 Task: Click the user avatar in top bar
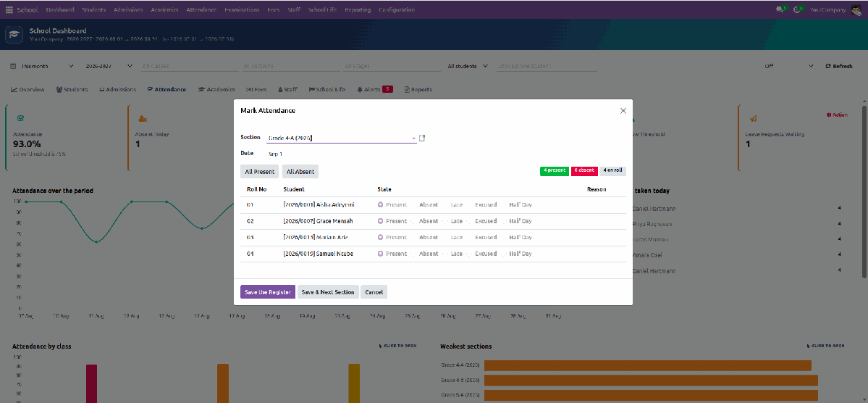(x=855, y=9)
